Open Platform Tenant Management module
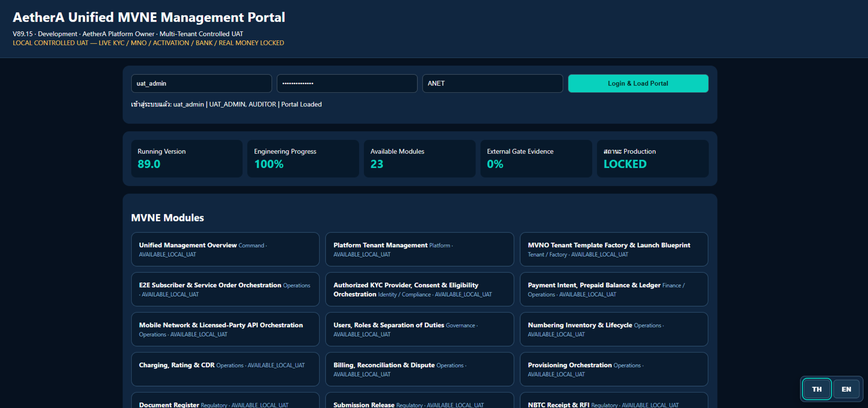 pos(419,249)
